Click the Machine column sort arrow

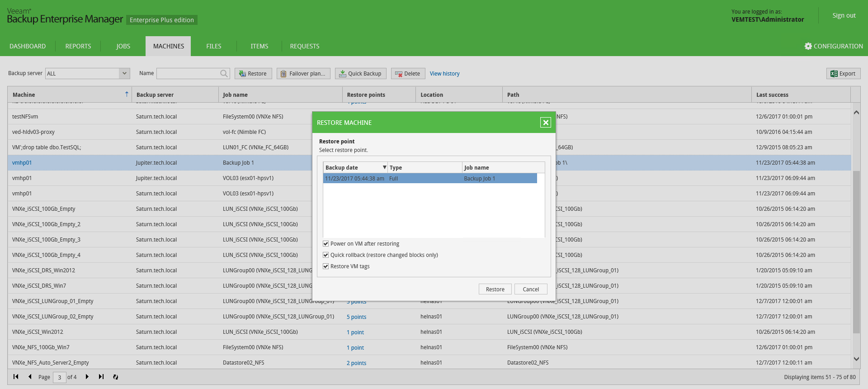click(127, 94)
